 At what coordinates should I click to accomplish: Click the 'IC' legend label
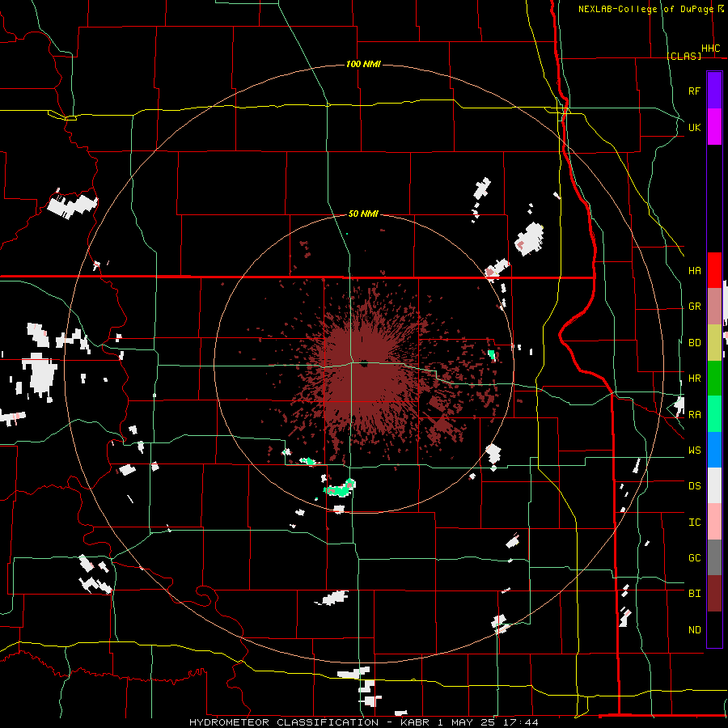click(x=694, y=523)
